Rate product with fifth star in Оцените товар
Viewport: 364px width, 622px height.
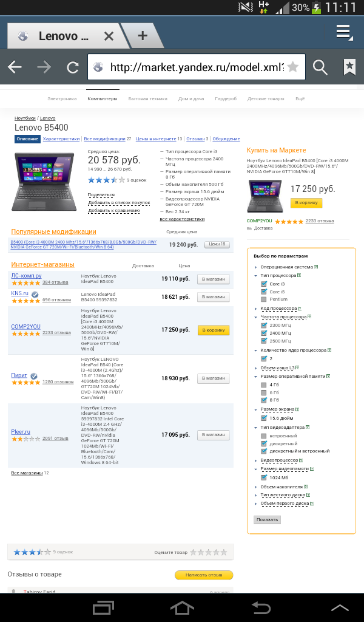click(224, 552)
